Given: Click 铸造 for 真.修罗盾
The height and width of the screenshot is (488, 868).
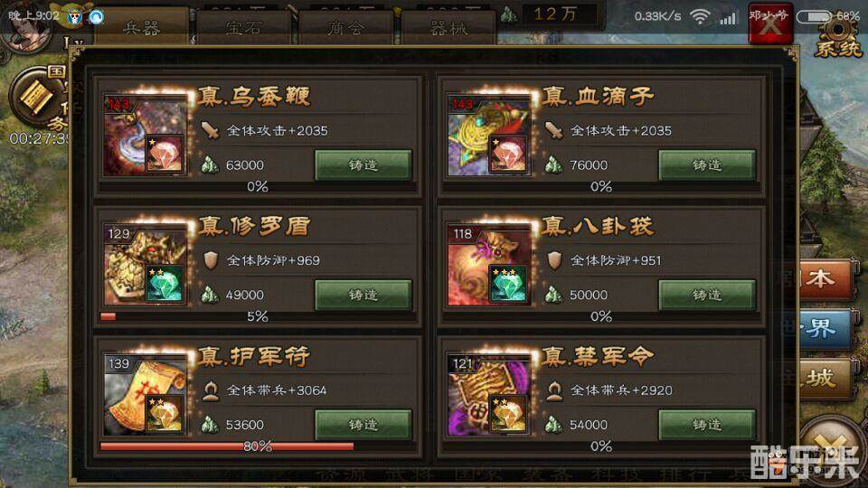Looking at the screenshot, I should tap(363, 295).
